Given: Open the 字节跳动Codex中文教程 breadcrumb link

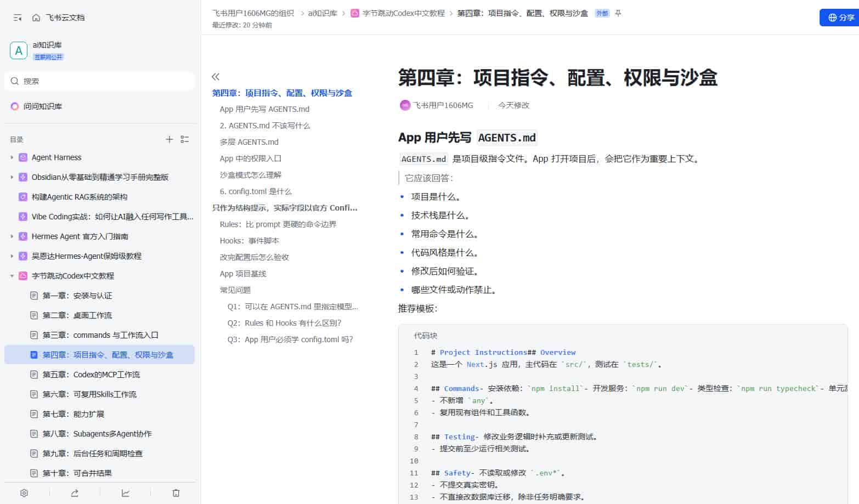Looking at the screenshot, I should tap(404, 13).
